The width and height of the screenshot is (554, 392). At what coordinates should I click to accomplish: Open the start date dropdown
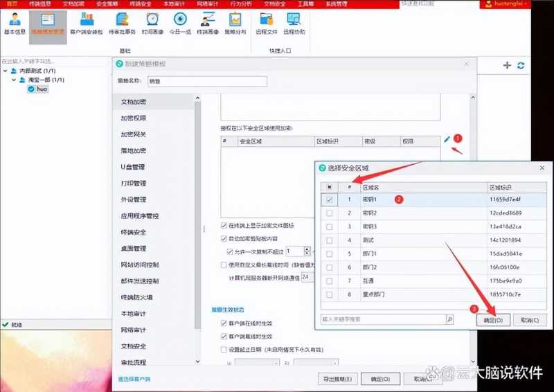click(x=257, y=363)
